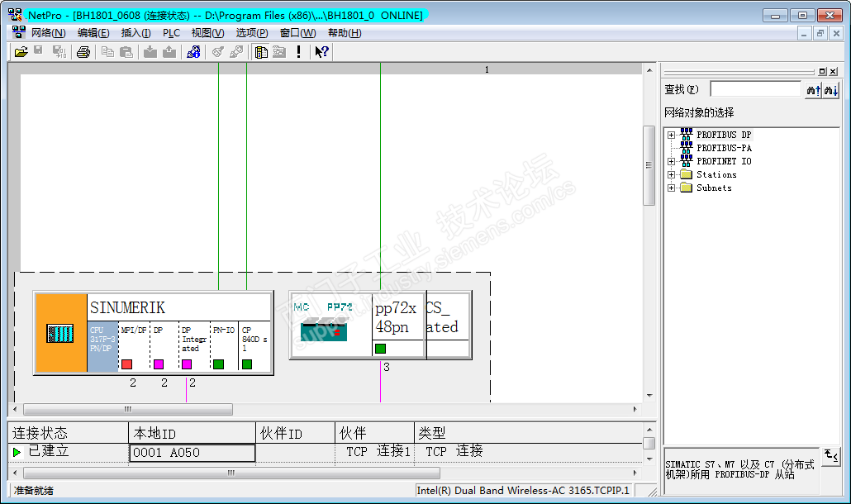851x504 pixels.
Task: Click the blue module information icon
Action: point(194,52)
